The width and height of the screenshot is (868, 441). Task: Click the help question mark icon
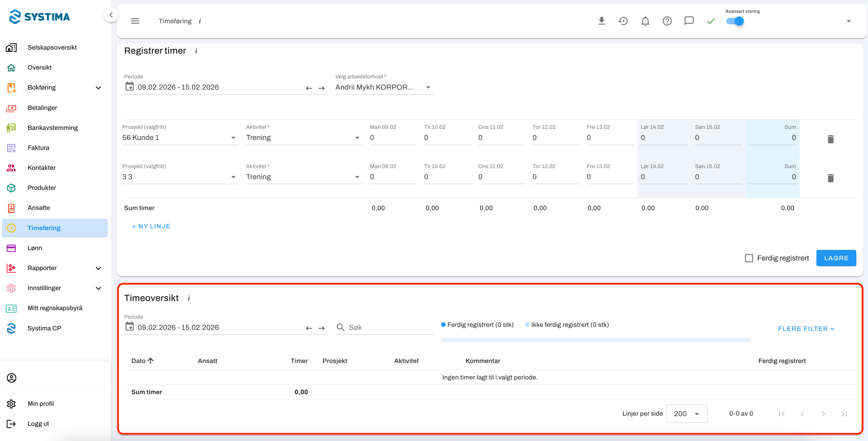(x=667, y=21)
